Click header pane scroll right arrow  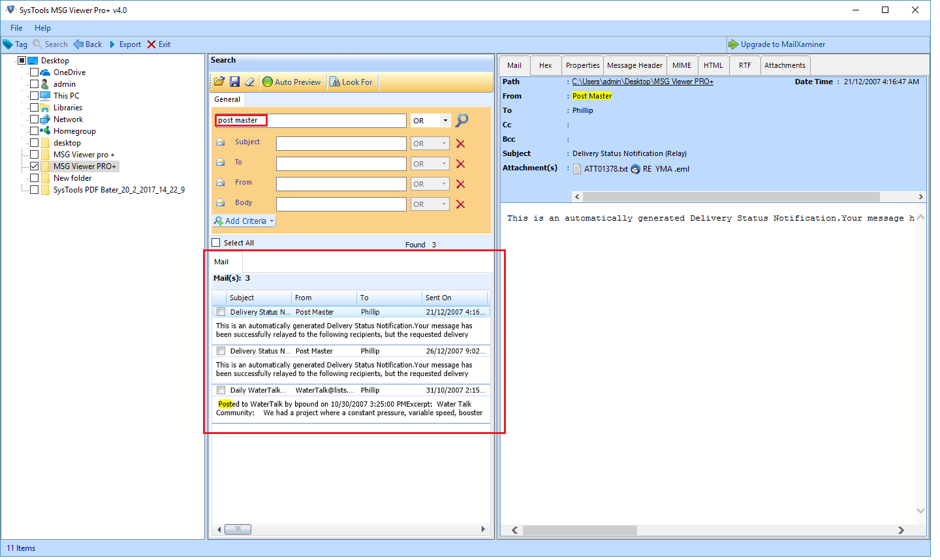920,196
